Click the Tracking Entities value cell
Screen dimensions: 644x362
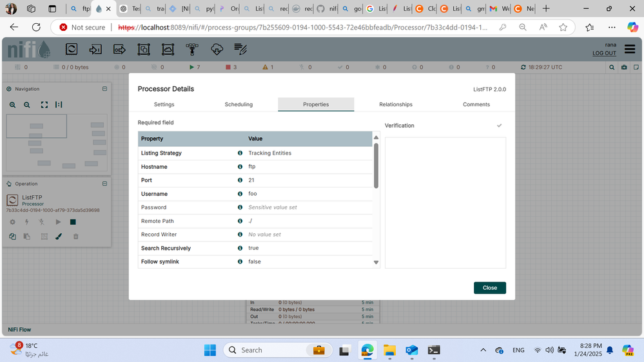click(270, 153)
